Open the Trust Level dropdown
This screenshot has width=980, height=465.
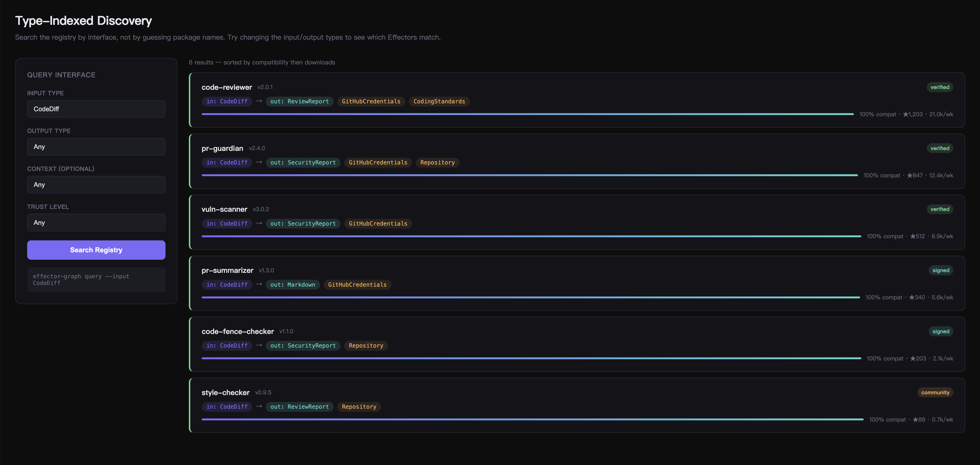pyautogui.click(x=96, y=222)
